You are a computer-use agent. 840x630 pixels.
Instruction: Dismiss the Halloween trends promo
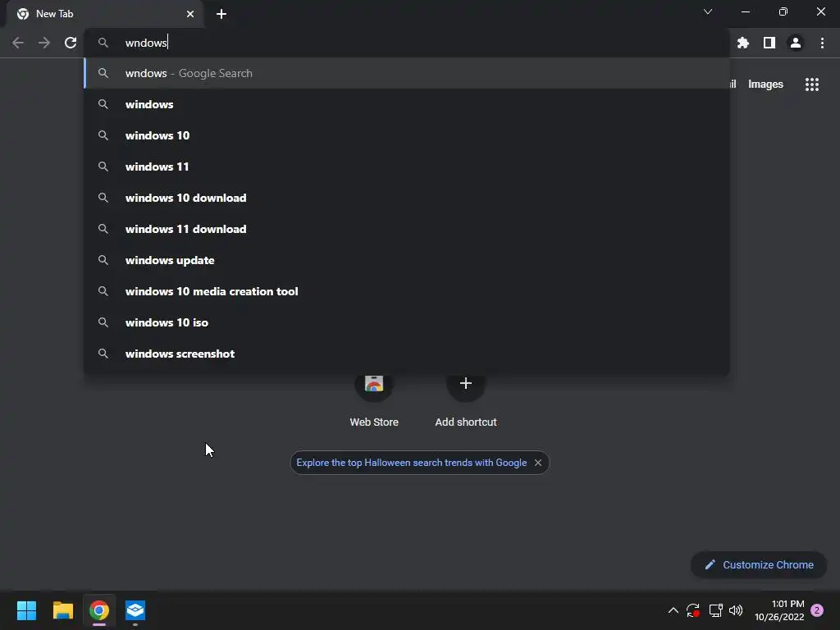click(538, 463)
